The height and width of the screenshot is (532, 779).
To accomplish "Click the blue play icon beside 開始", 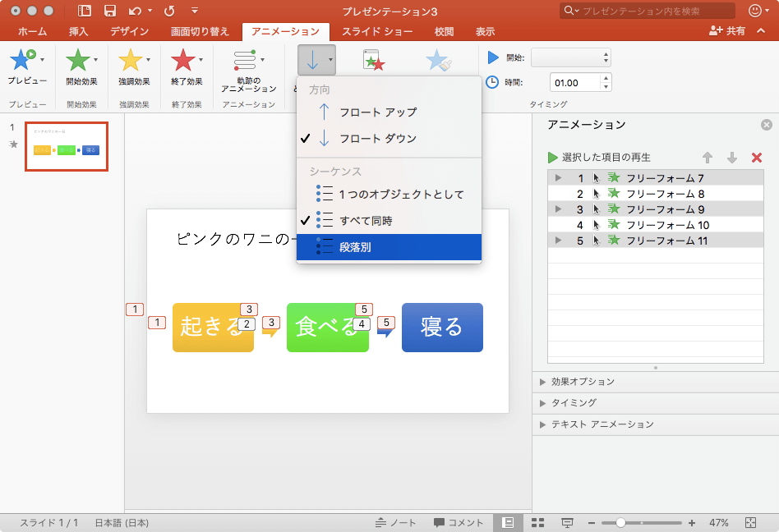I will tap(493, 57).
